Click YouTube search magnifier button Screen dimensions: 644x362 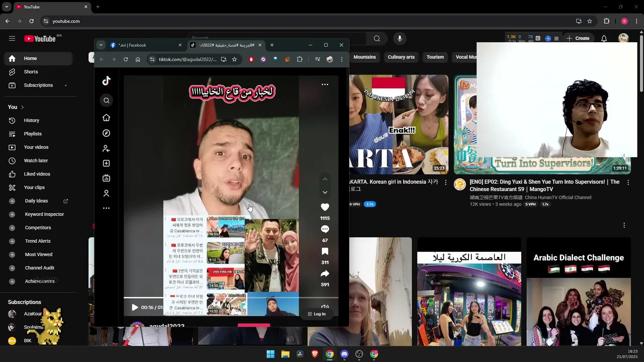point(377,39)
